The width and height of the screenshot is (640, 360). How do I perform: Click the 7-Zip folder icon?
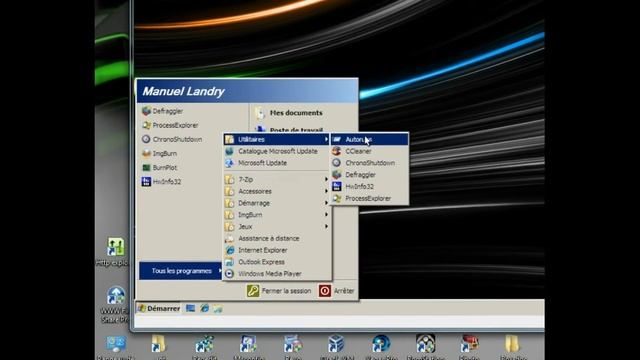click(x=230, y=180)
